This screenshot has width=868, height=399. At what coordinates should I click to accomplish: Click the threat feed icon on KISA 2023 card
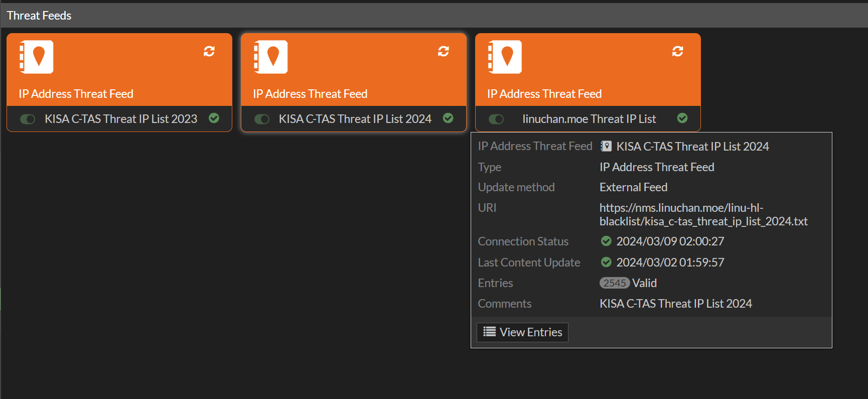click(x=36, y=57)
